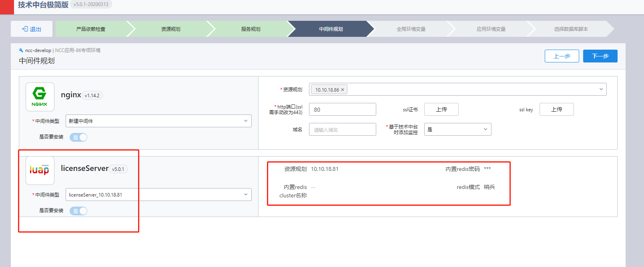This screenshot has height=267, width=644.
Task: Switch to the 资源规划 step tab
Action: point(171,29)
